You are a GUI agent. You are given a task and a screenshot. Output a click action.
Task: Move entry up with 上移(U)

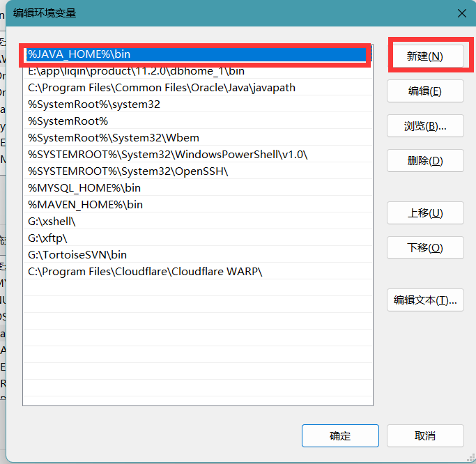coord(425,213)
